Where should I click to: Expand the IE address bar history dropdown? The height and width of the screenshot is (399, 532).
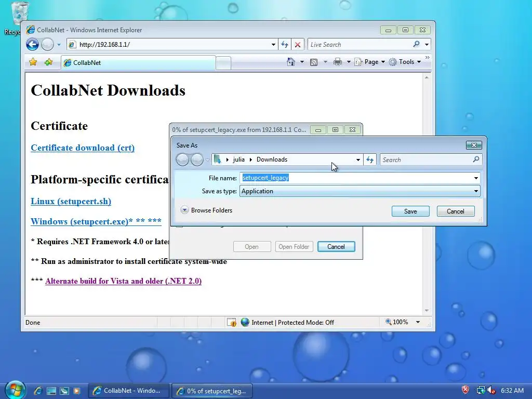[x=273, y=45]
